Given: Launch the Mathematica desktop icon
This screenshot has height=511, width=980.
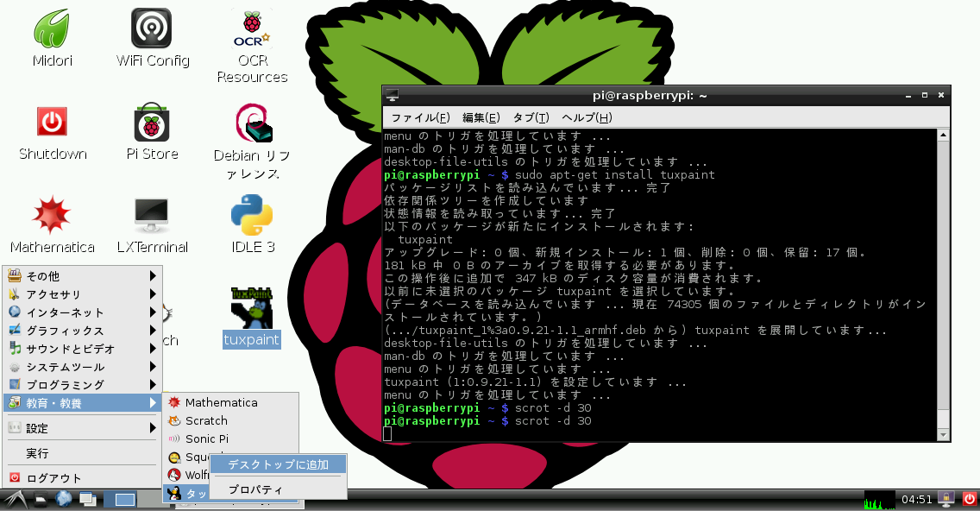Looking at the screenshot, I should [53, 225].
